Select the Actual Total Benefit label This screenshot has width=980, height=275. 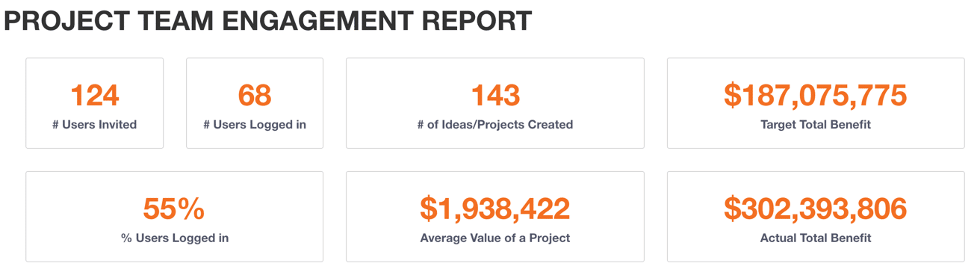tap(816, 238)
